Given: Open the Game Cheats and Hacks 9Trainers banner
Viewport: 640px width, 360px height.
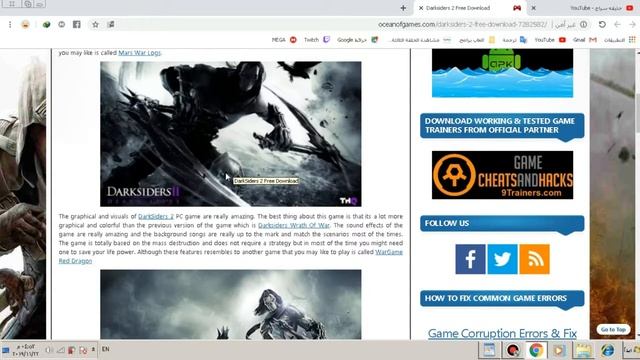Looking at the screenshot, I should point(502,175).
